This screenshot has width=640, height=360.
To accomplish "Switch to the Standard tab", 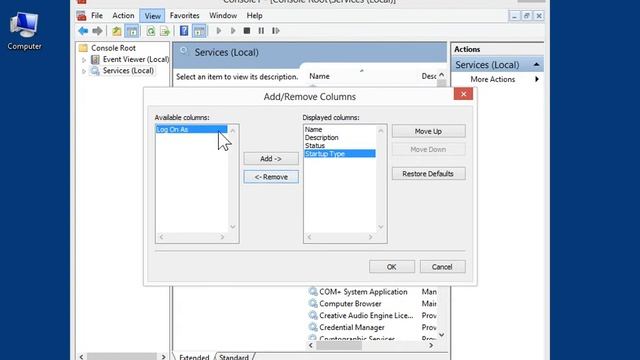I will click(x=234, y=357).
